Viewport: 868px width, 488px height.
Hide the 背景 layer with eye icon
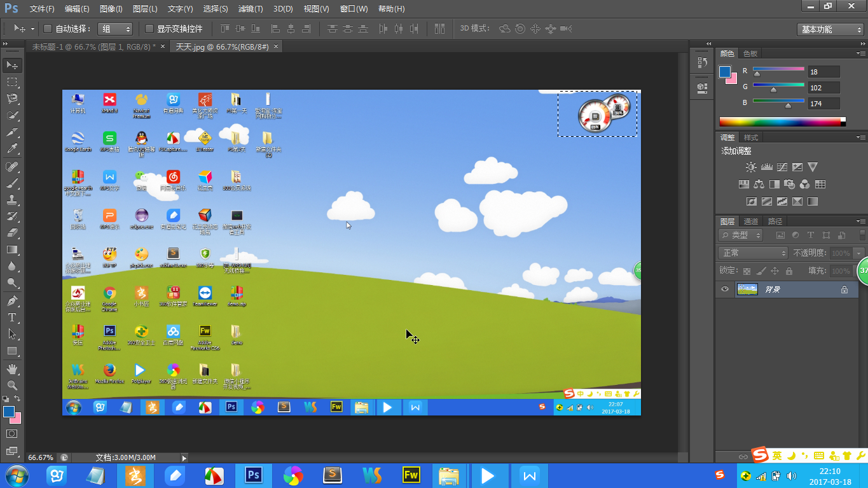pos(724,289)
